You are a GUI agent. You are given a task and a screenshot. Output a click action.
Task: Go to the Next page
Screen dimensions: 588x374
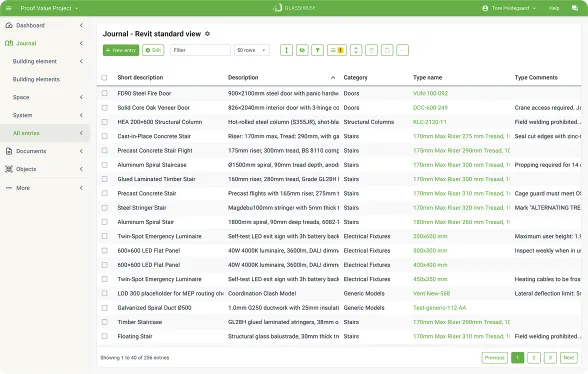click(x=569, y=357)
